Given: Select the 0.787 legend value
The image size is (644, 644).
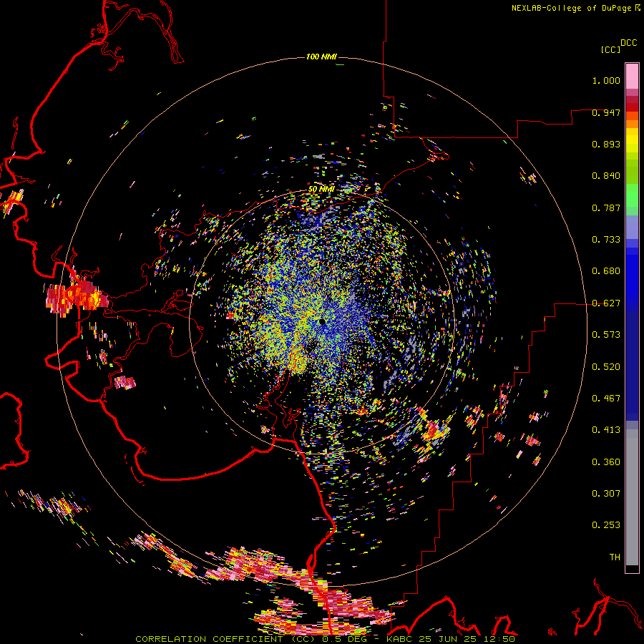Looking at the screenshot, I should click(x=606, y=208).
